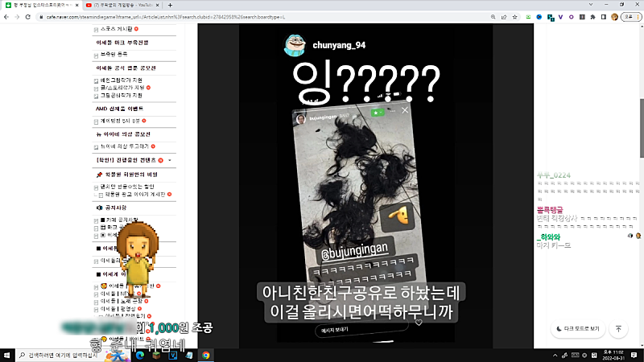Reload the Naver cafe page

click(x=28, y=17)
